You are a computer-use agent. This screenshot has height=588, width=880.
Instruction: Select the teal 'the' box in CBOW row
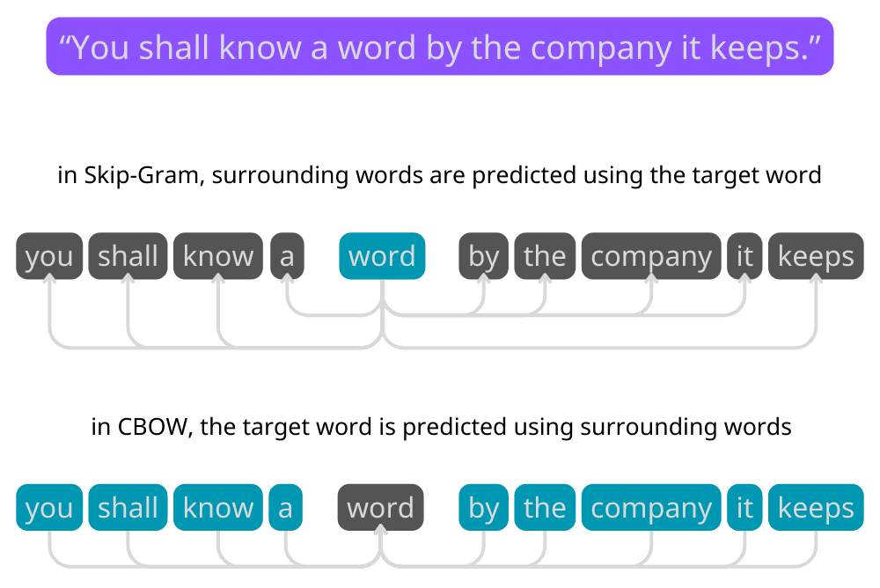[x=545, y=508]
